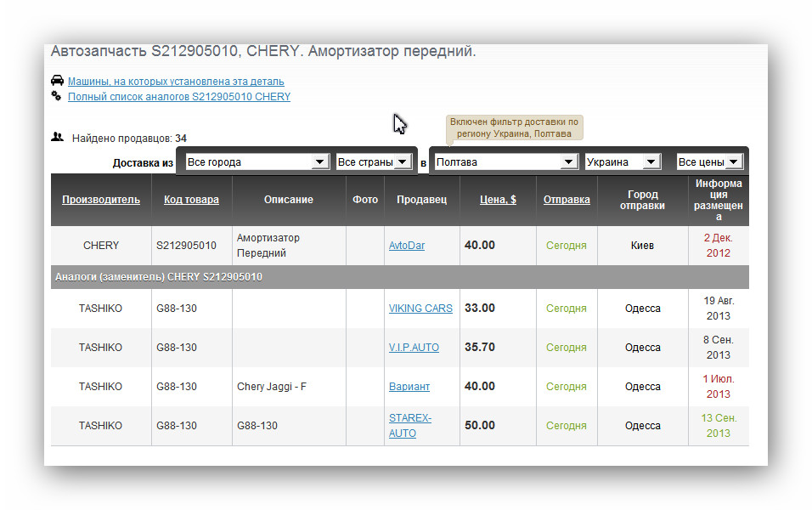Click the price '33.00' cell
Screen dimensions: 812x510
point(498,309)
